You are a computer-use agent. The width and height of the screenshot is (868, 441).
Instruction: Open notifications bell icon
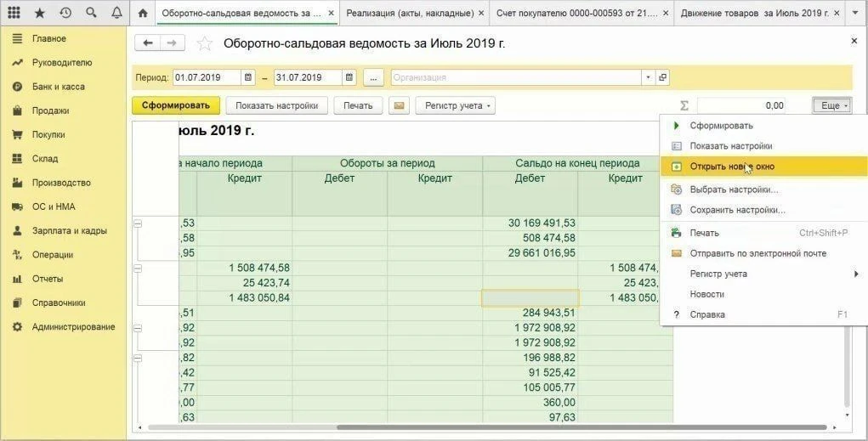116,12
